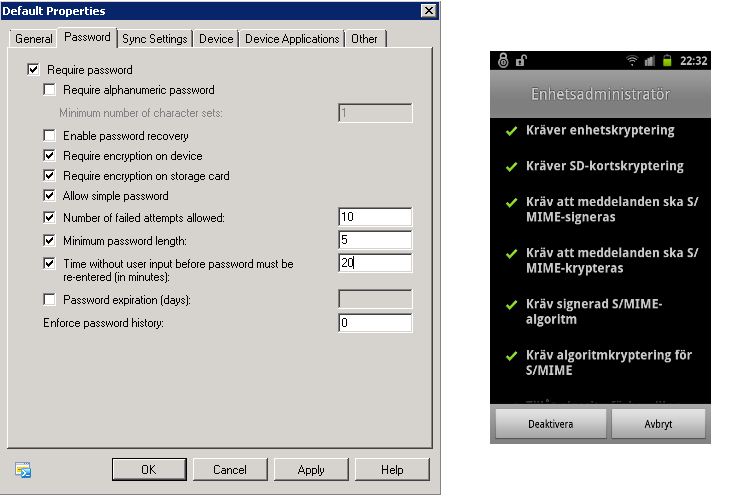Uncheck the Require password checkbox
The height and width of the screenshot is (497, 745).
point(34,70)
